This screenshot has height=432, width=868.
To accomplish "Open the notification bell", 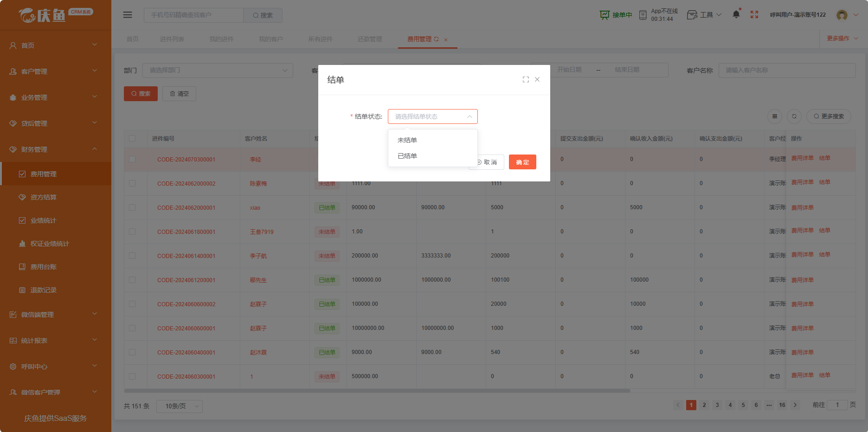I will 736,14.
